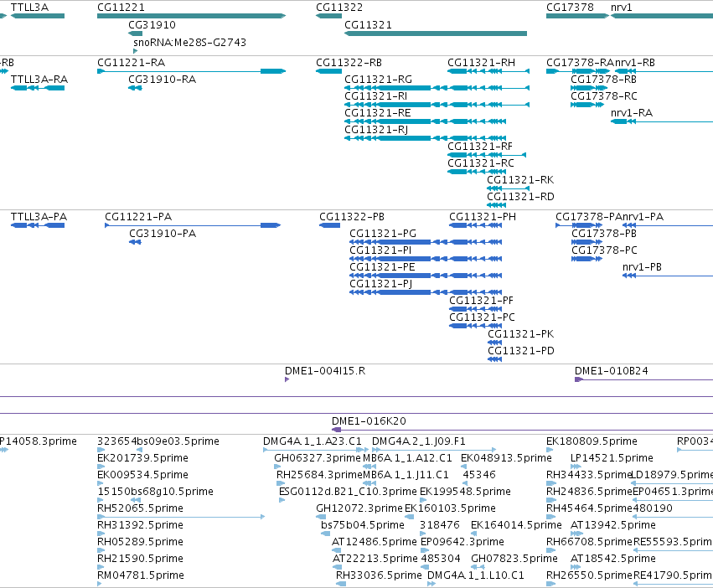Click the DME1-010B24 clone label

(x=611, y=370)
